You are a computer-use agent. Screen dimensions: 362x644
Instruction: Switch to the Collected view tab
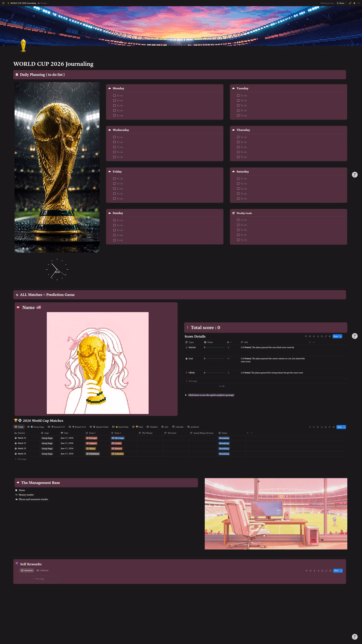coord(42,571)
